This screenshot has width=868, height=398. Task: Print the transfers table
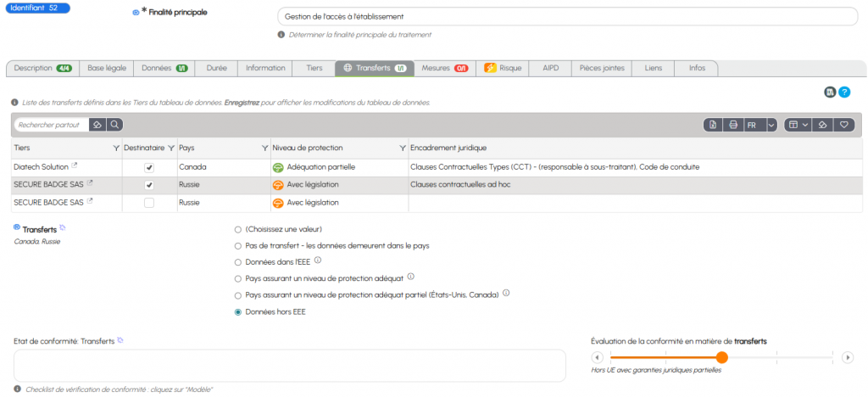pyautogui.click(x=733, y=125)
